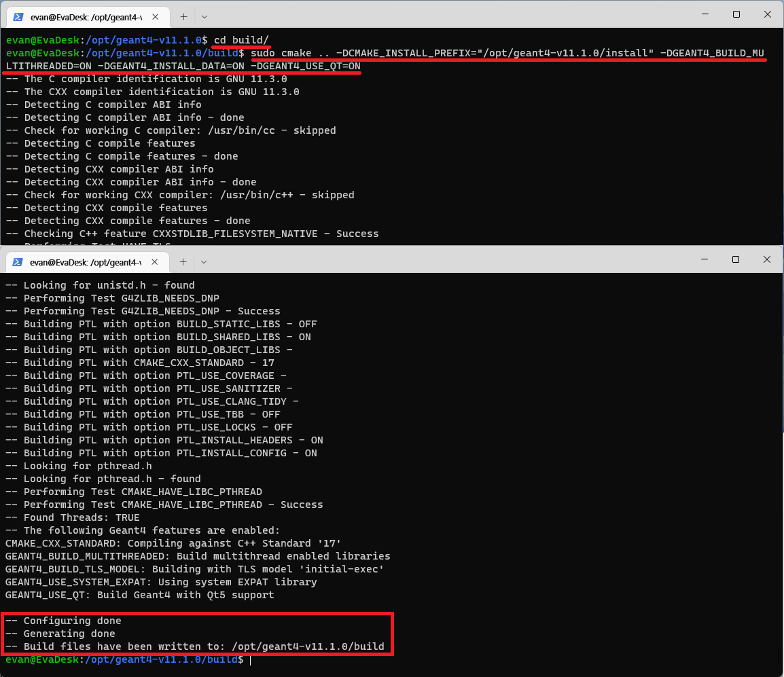
Task: Click PowerShell icon in upper terminal tab
Action: point(19,16)
